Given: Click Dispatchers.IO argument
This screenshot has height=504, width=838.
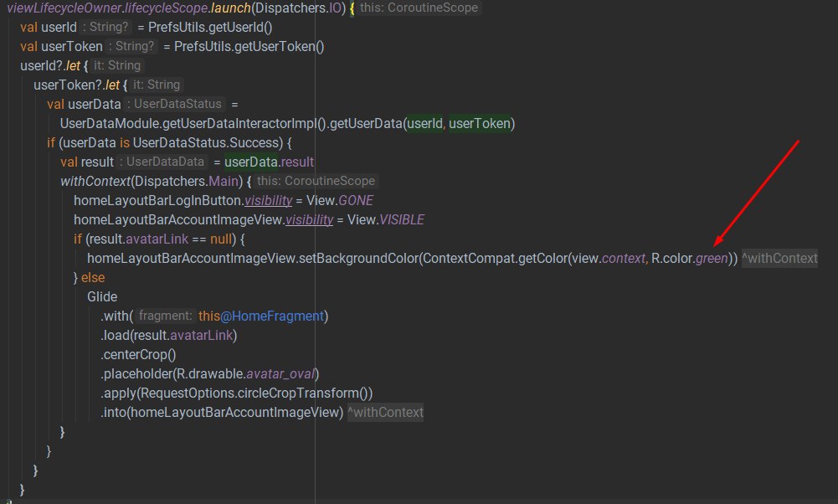Looking at the screenshot, I should point(298,8).
